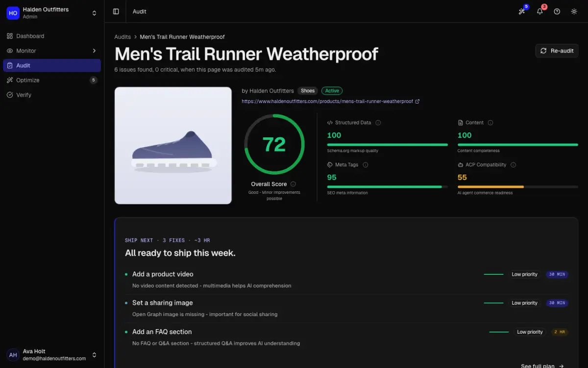The width and height of the screenshot is (588, 368).
Task: Open the Ava Holt account menu
Action: [x=52, y=355]
